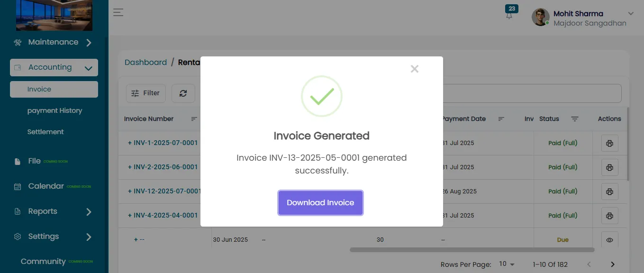644x273 pixels.
Task: Close the Invoice Generated dialog
Action: [415, 69]
